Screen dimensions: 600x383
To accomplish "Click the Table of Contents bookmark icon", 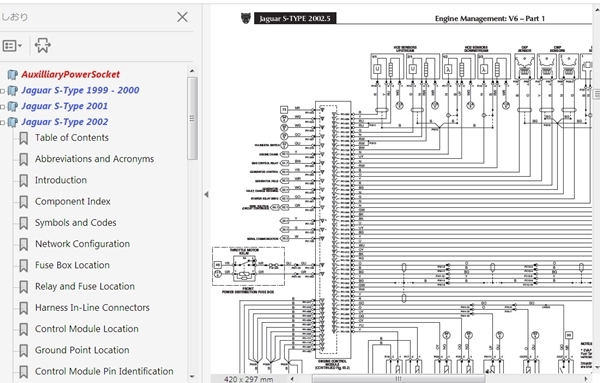I will 24,138.
